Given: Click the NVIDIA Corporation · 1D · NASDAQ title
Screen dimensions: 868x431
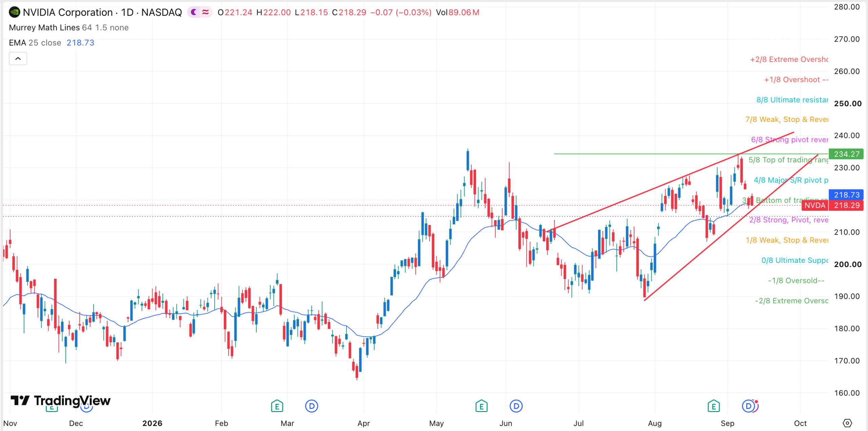Looking at the screenshot, I should pyautogui.click(x=102, y=13).
